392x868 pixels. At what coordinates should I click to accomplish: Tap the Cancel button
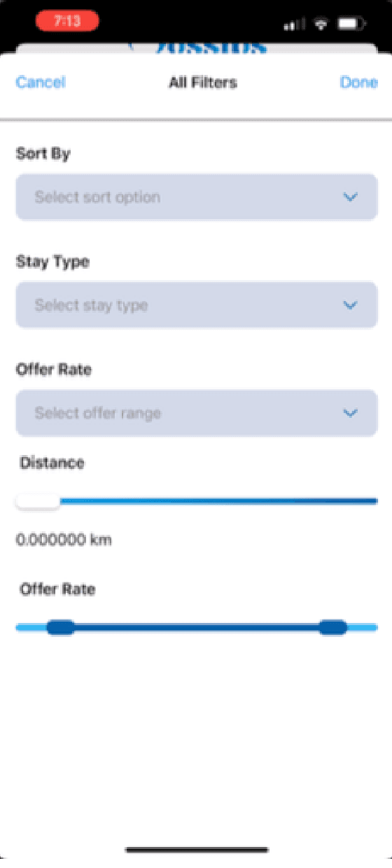pos(41,83)
